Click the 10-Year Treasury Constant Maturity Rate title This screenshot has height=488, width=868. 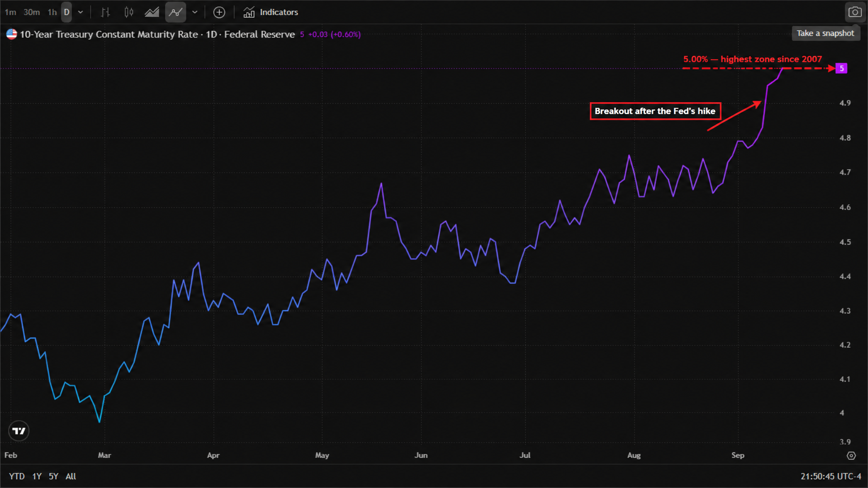click(109, 34)
